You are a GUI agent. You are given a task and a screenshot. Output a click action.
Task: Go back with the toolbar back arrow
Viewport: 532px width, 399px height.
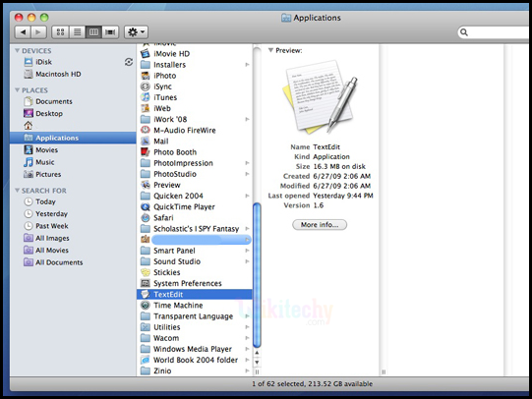(x=23, y=32)
